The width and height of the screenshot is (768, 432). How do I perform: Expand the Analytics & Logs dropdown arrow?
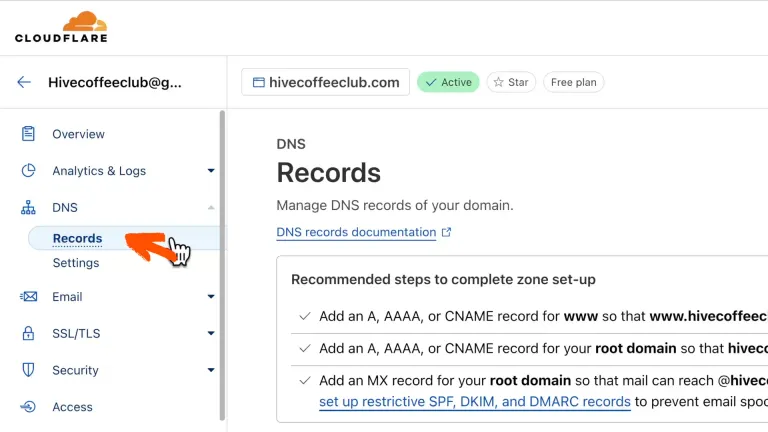(211, 171)
